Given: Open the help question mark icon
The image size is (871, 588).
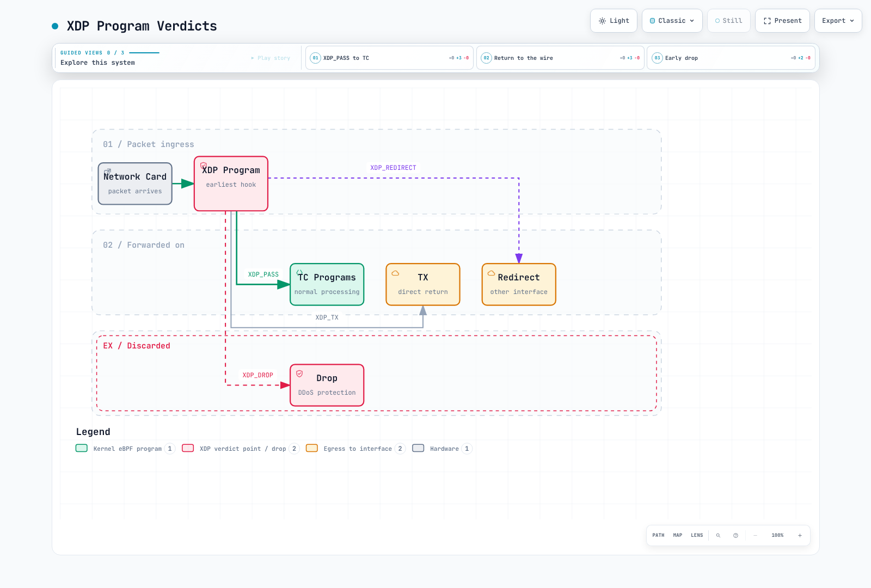Looking at the screenshot, I should pyautogui.click(x=735, y=535).
